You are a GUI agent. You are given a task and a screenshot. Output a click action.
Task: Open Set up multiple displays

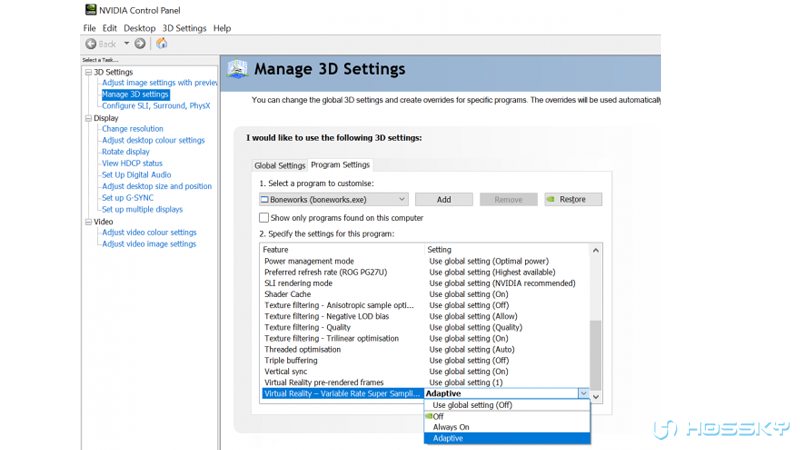point(142,209)
